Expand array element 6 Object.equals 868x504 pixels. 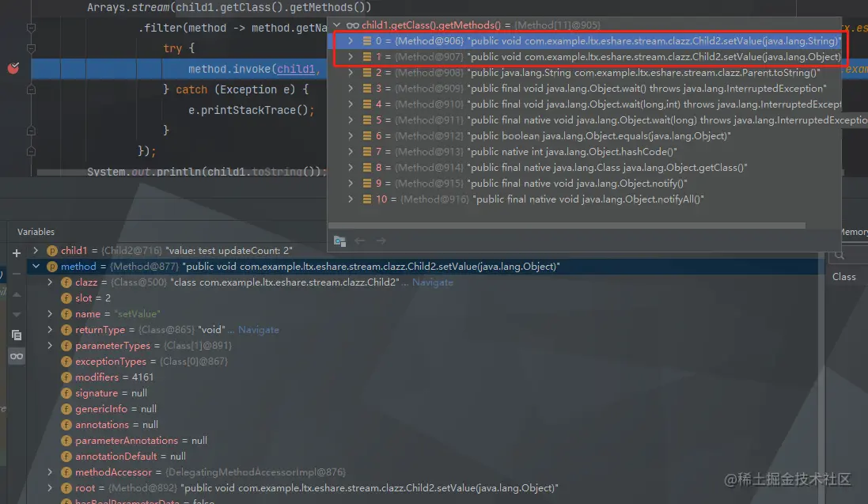pos(351,136)
